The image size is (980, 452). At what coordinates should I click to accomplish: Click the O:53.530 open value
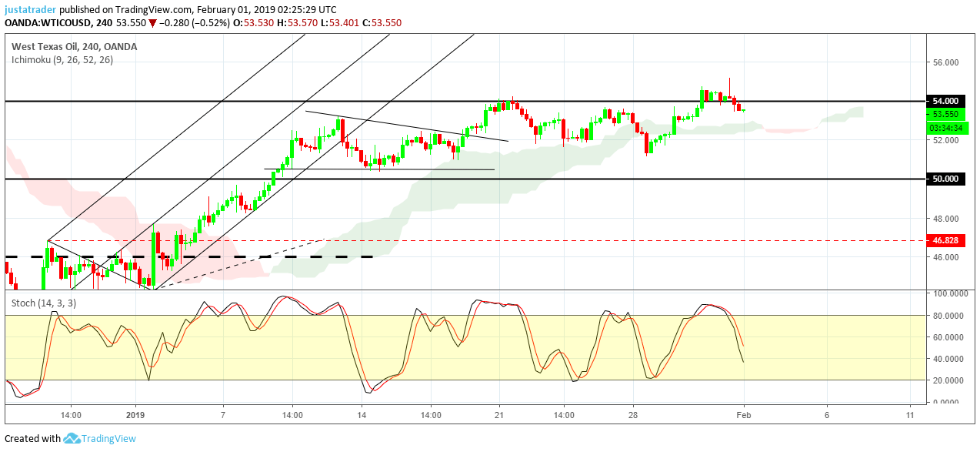click(253, 23)
